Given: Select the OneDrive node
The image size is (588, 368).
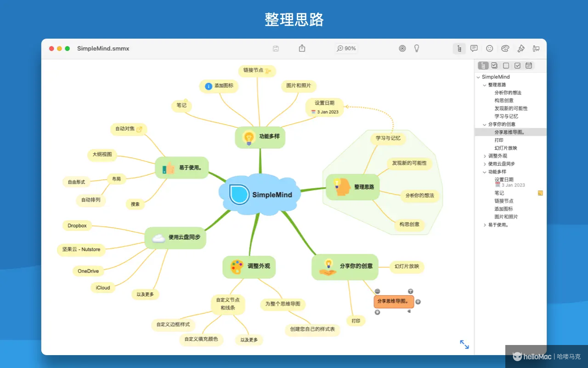Looking at the screenshot, I should (88, 271).
